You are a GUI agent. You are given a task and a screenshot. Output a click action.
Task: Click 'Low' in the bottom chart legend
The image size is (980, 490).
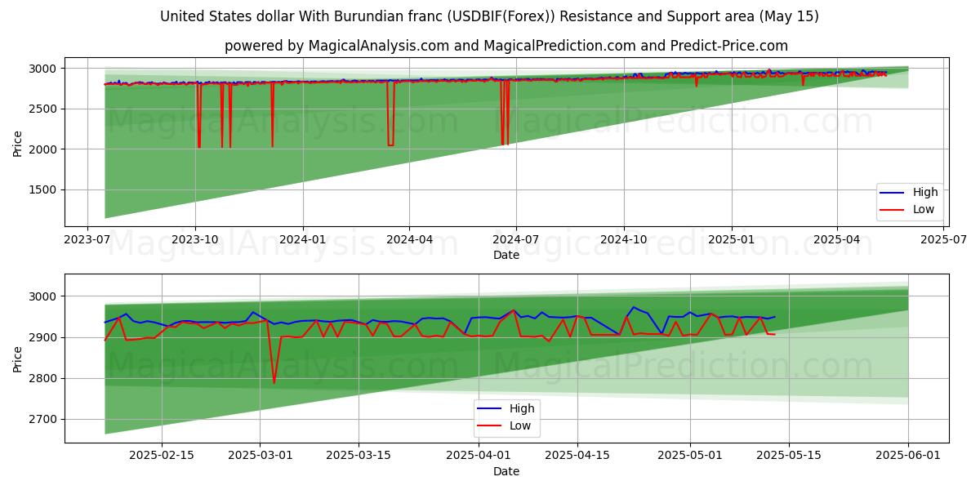coord(520,425)
